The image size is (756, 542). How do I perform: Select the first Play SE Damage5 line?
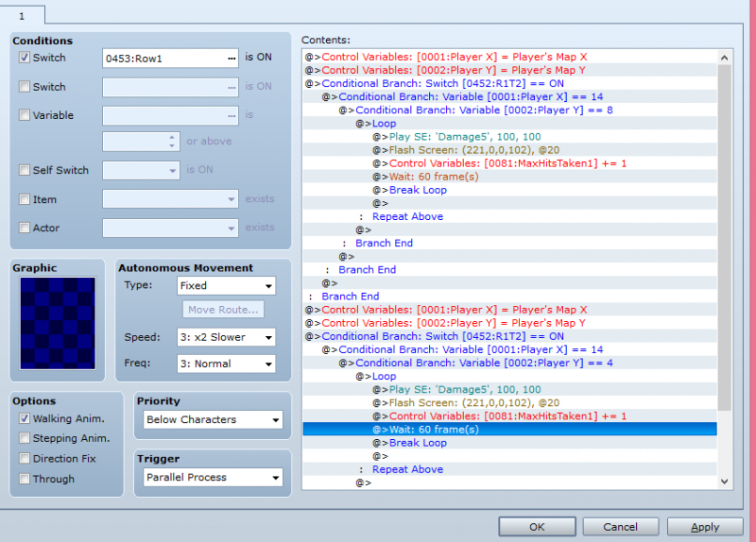510,137
